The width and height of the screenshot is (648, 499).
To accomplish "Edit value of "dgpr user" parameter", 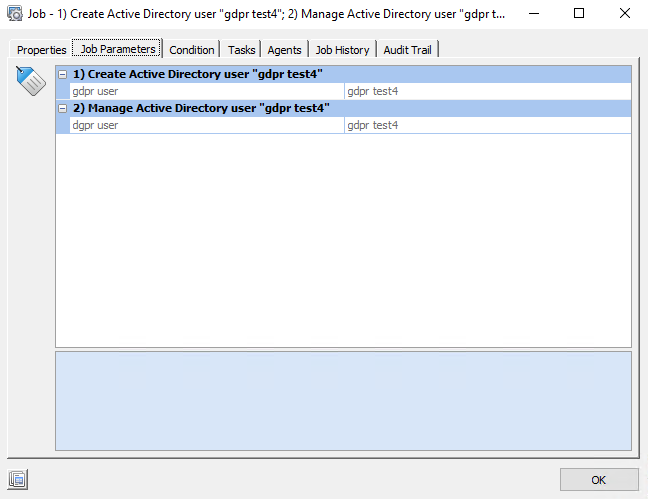I will tap(487, 125).
